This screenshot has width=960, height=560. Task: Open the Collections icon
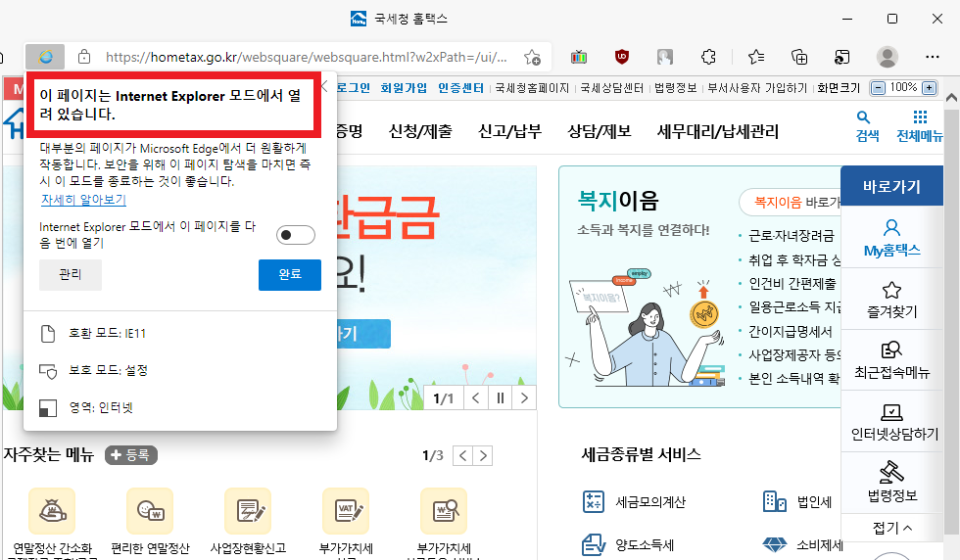799,57
